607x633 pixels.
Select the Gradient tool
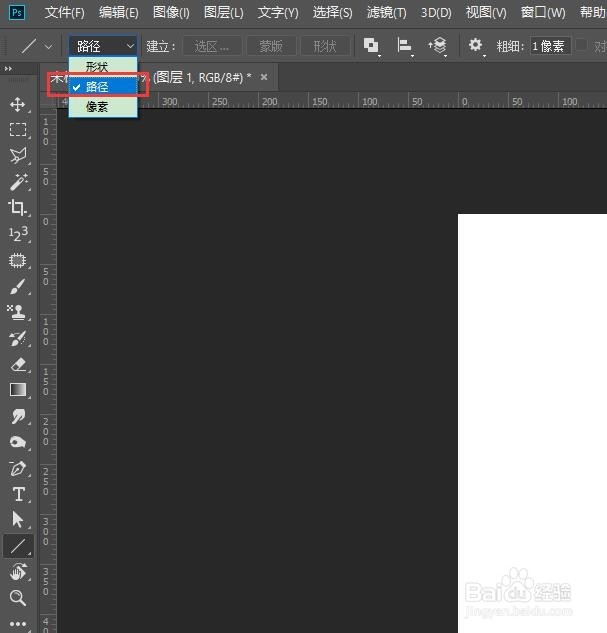pos(18,390)
